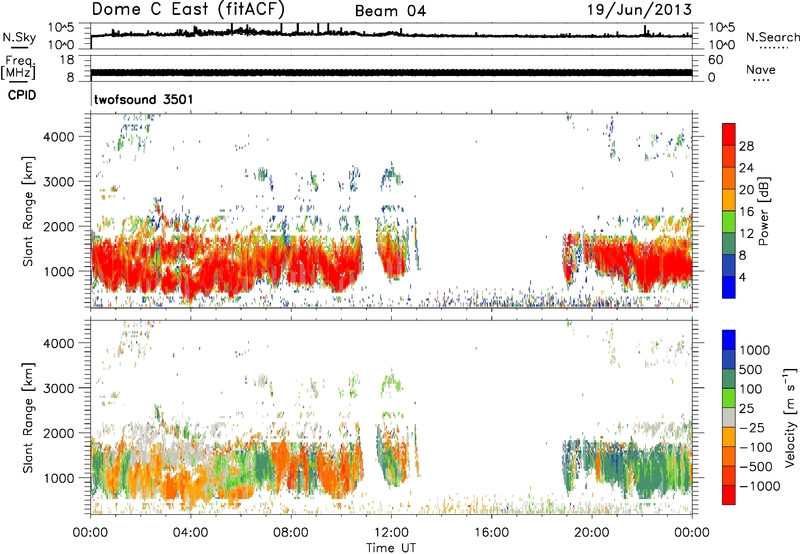The image size is (800, 554).
Task: Click the red top segment of the power color bar
Action: [x=729, y=134]
